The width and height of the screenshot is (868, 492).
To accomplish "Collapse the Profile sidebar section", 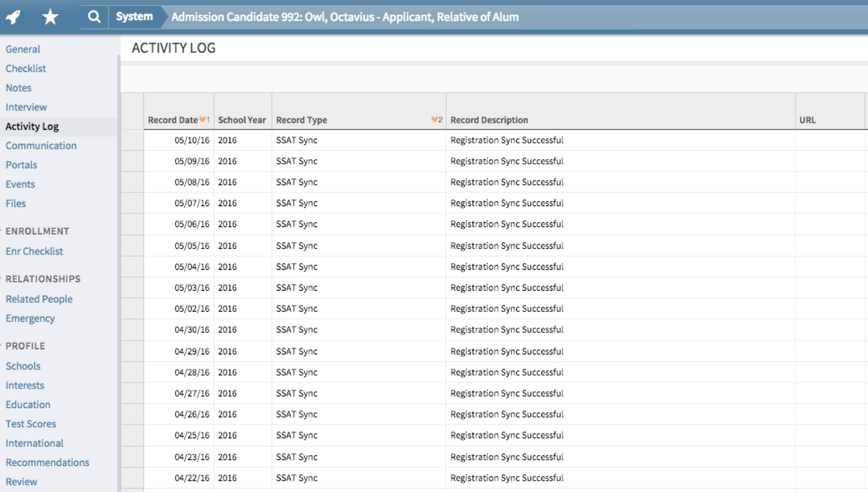I will (x=2, y=346).
